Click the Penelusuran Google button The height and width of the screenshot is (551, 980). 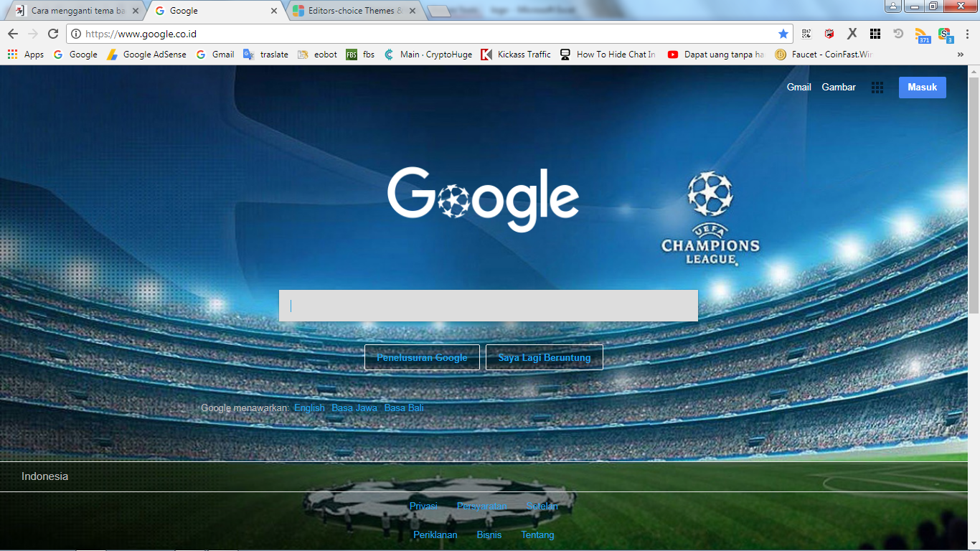(422, 357)
